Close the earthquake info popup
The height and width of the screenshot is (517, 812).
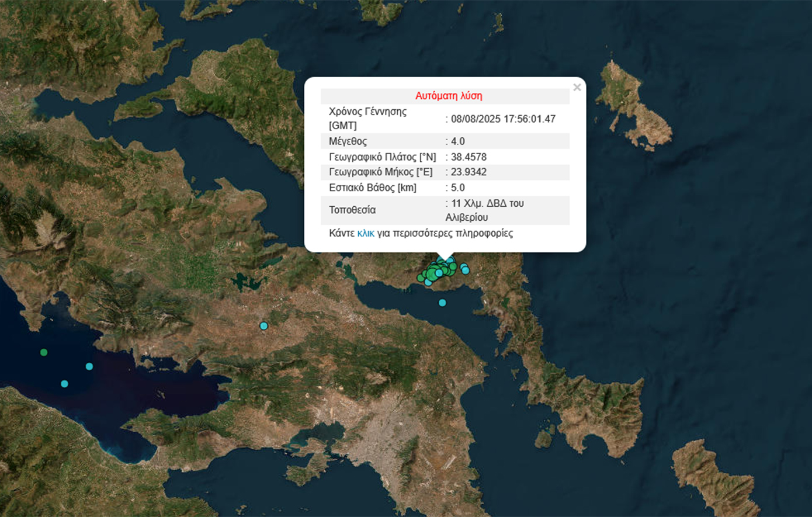pos(577,88)
